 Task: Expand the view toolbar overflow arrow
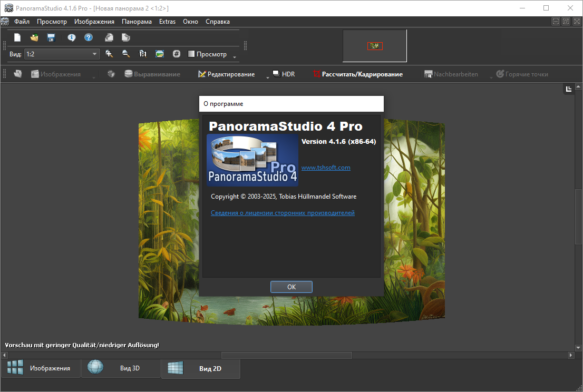point(235,57)
